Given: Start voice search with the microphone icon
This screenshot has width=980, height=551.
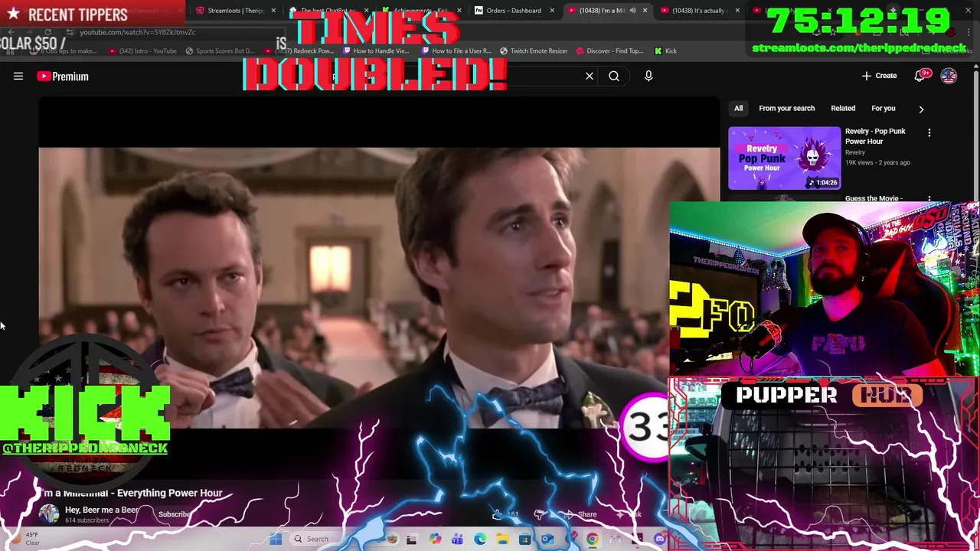Looking at the screenshot, I should coord(648,77).
